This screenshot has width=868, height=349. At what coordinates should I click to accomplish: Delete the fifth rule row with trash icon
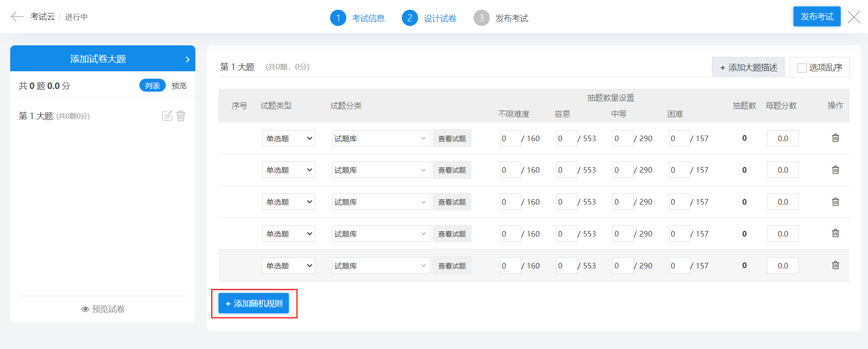tap(835, 265)
